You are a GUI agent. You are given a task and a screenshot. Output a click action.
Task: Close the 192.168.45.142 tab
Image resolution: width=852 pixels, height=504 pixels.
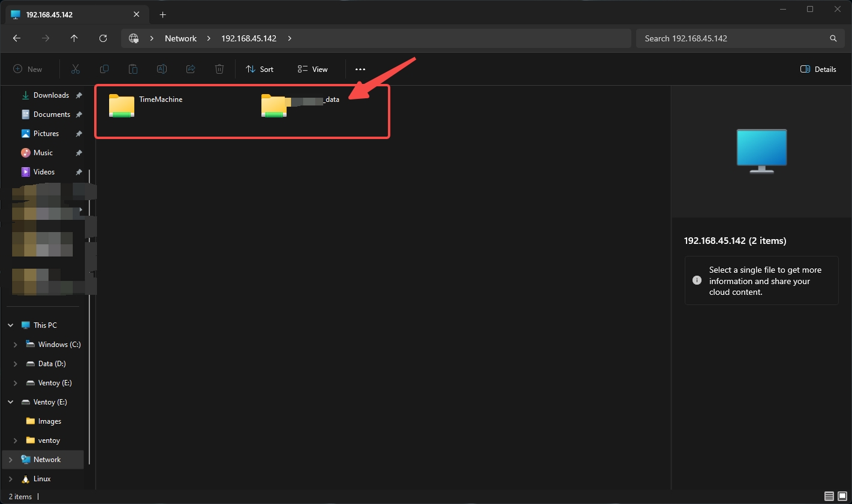pos(137,14)
